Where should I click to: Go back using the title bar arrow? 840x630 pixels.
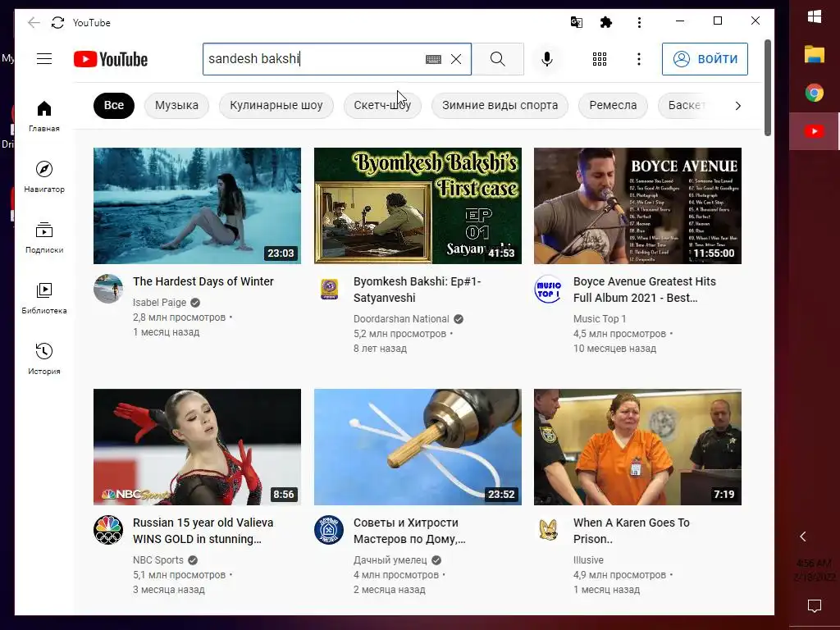pos(34,22)
